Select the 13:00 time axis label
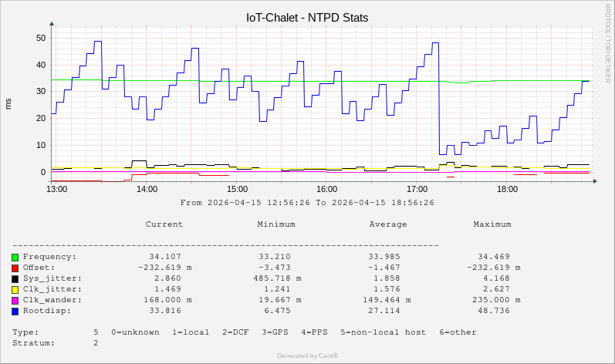 coord(56,189)
